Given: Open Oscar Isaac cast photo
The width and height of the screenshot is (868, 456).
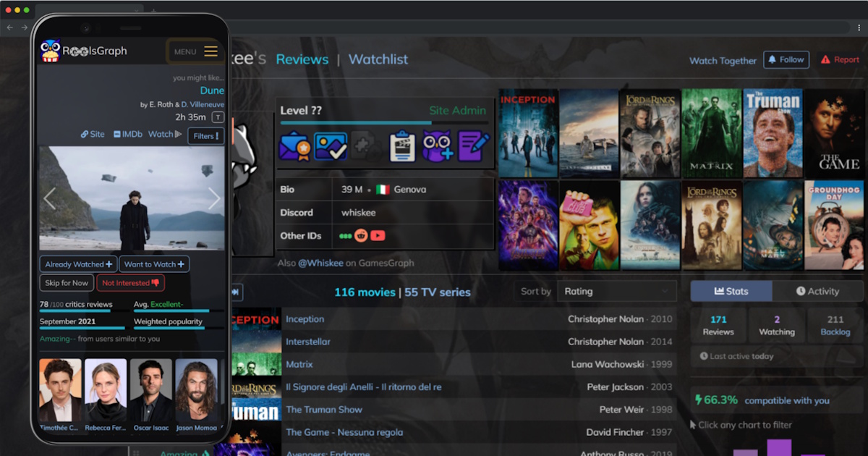Looking at the screenshot, I should pos(151,390).
